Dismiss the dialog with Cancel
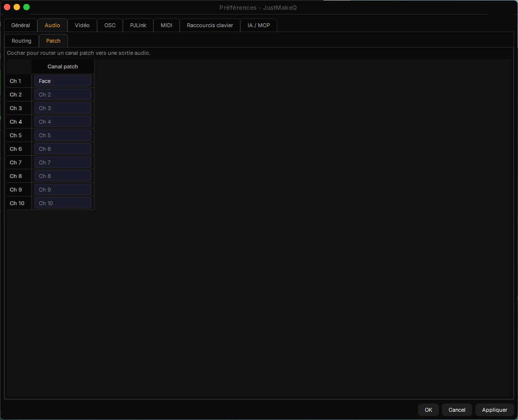The height and width of the screenshot is (420, 518). (457, 410)
